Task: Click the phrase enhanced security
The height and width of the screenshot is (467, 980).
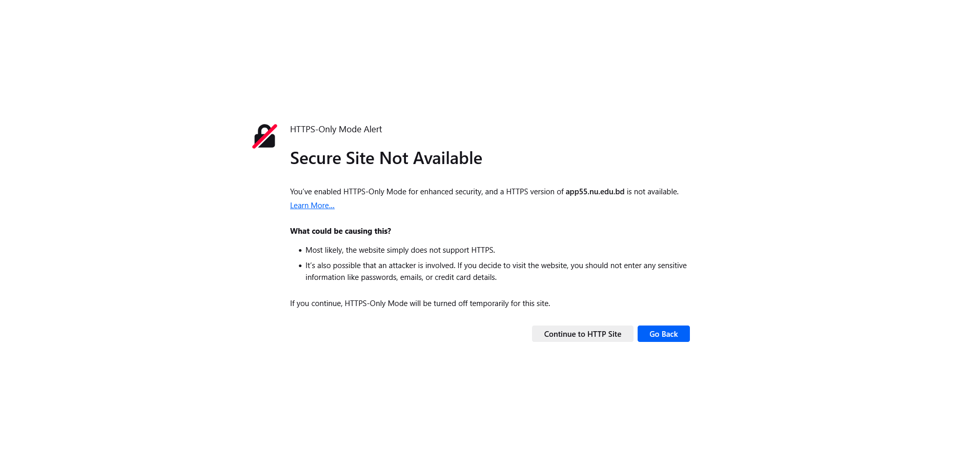Action: pos(452,192)
